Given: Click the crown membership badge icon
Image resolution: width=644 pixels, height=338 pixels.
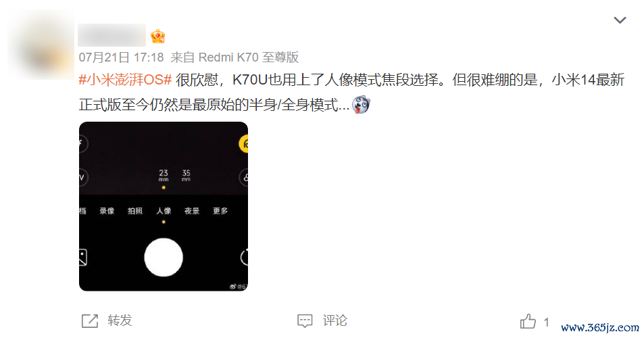Looking at the screenshot, I should point(157,37).
